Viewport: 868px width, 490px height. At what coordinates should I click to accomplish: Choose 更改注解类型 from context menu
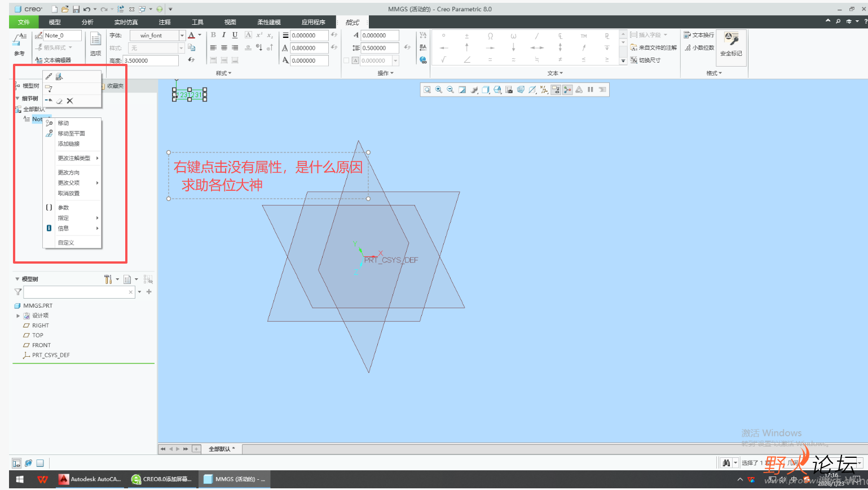click(x=73, y=158)
